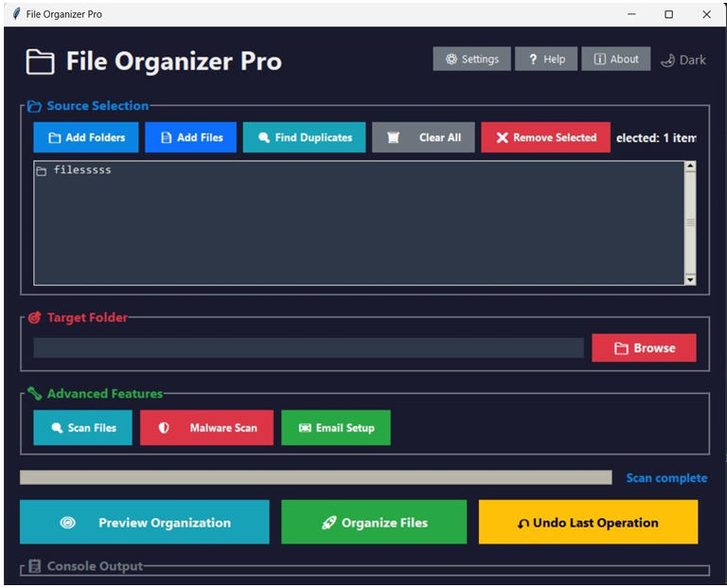Click the trash icon in Clear All
Image resolution: width=727 pixels, height=588 pixels.
(393, 137)
